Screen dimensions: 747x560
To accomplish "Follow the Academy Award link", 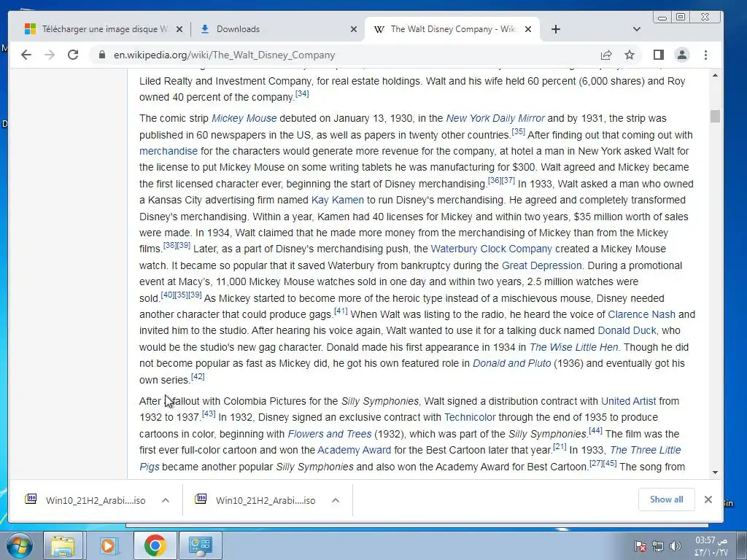I will tap(354, 450).
